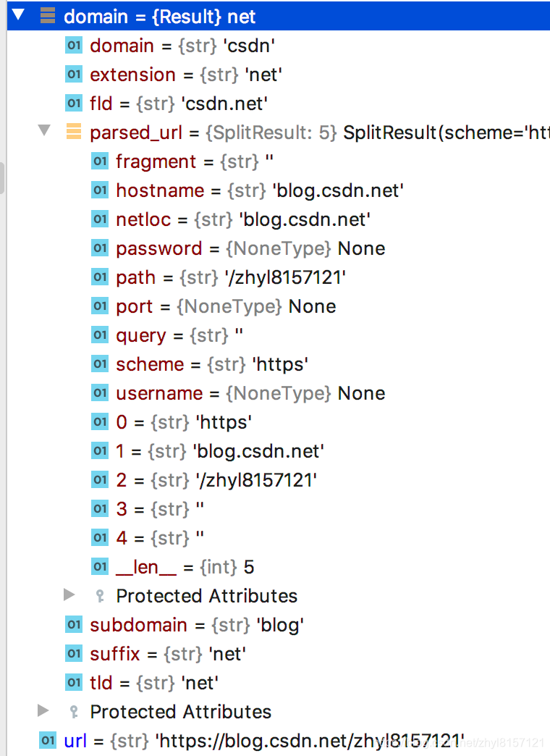This screenshot has width=550, height=756.
Task: Select the scheme 'https' variable row
Action: (217, 364)
